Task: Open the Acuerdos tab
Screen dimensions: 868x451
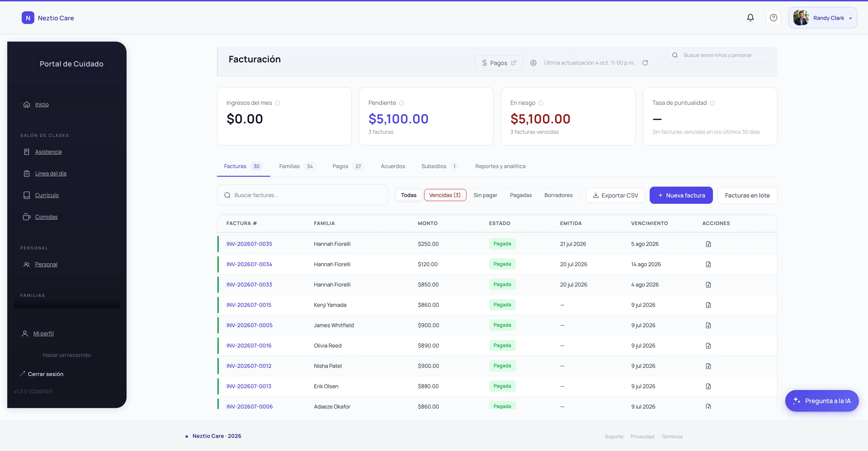Action: point(393,166)
